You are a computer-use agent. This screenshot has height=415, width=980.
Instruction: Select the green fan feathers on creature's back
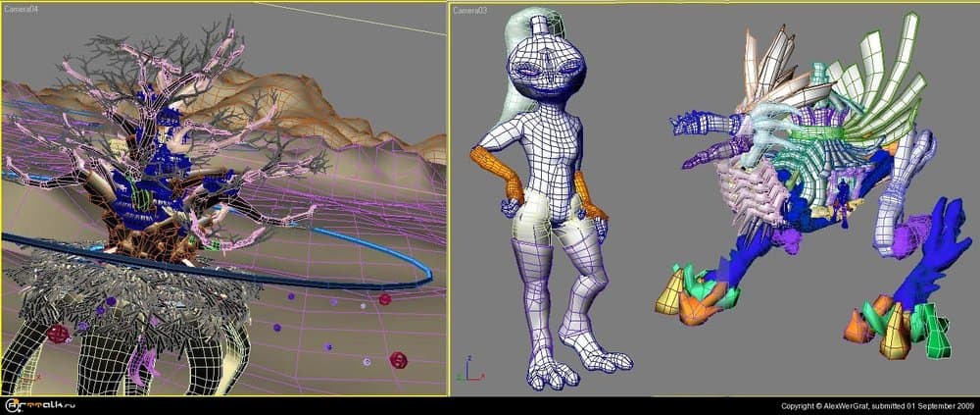882,78
